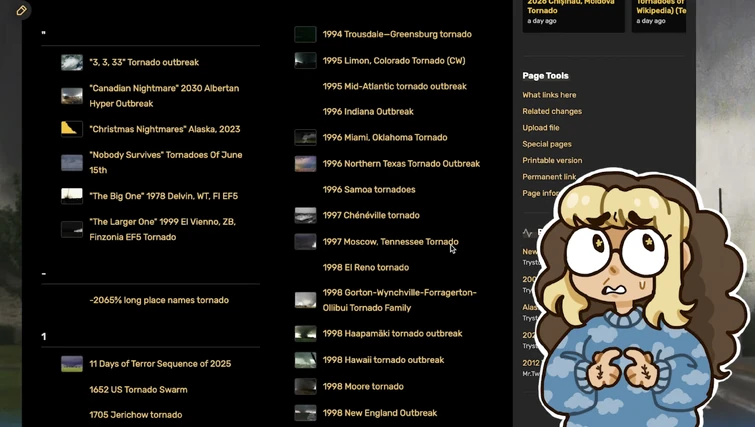
Task: Open 11 Days of Terror Sequence of 2025
Action: click(x=160, y=363)
